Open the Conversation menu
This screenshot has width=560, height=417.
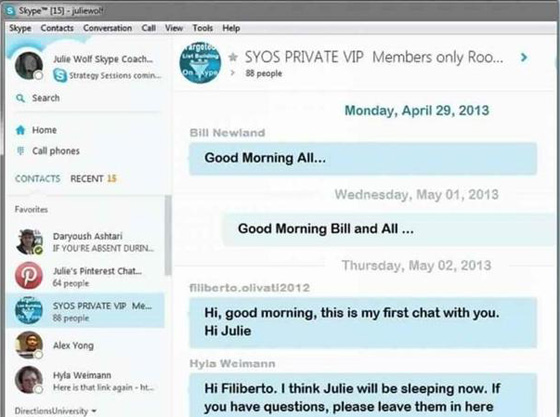[x=108, y=28]
